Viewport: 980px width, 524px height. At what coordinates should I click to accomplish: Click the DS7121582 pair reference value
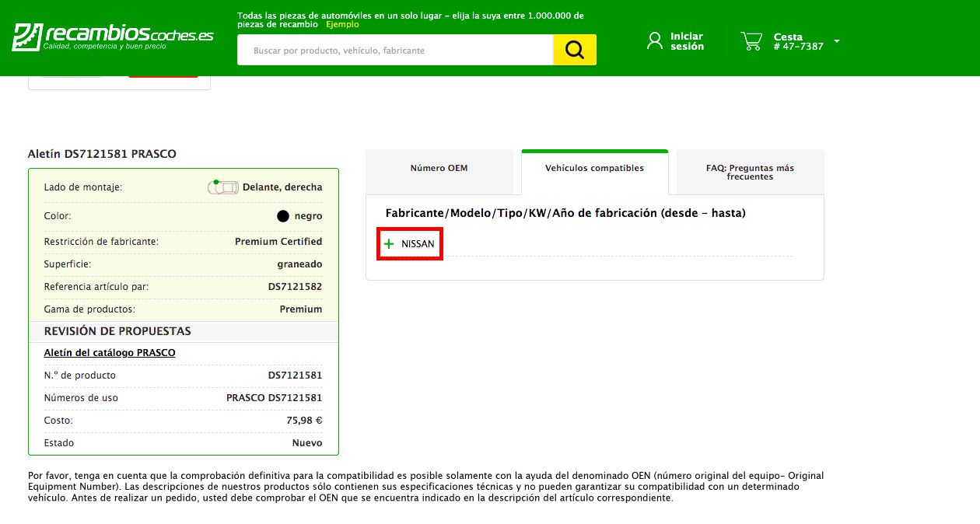pyautogui.click(x=295, y=287)
